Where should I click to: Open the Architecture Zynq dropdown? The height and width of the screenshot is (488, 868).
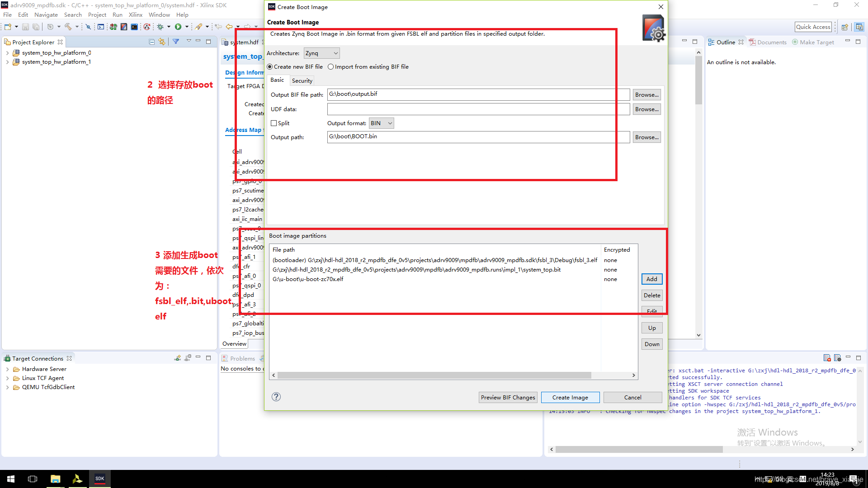click(321, 53)
